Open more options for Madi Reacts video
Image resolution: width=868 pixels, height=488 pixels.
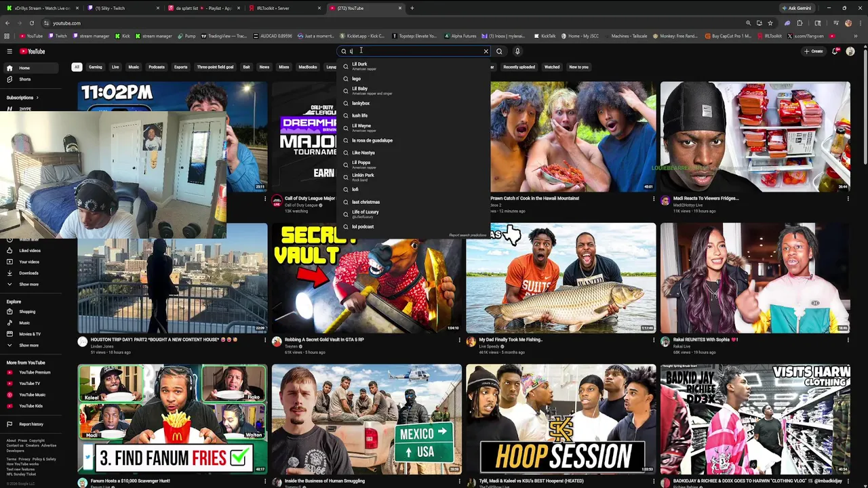pos(848,199)
